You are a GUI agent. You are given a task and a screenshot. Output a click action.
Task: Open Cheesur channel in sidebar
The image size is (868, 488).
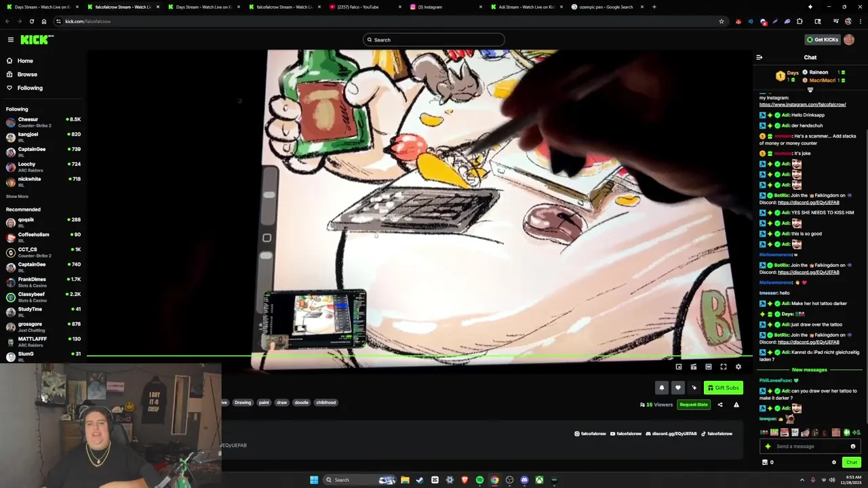(43, 122)
